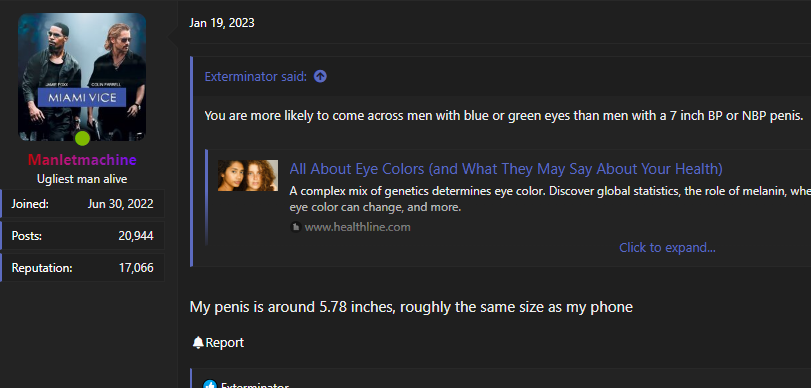The image size is (811, 388).
Task: Click the up-arrow icon beside "Exterminator said:"
Action: tap(320, 77)
